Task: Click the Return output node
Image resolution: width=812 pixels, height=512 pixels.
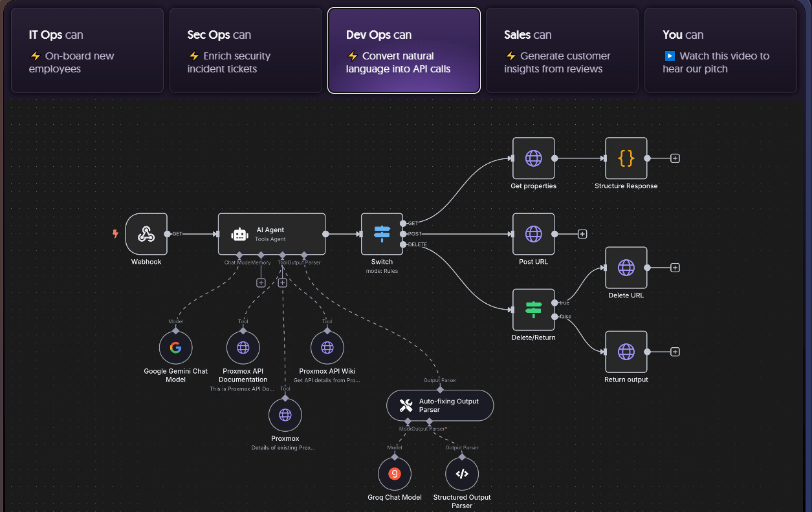Action: coord(626,352)
